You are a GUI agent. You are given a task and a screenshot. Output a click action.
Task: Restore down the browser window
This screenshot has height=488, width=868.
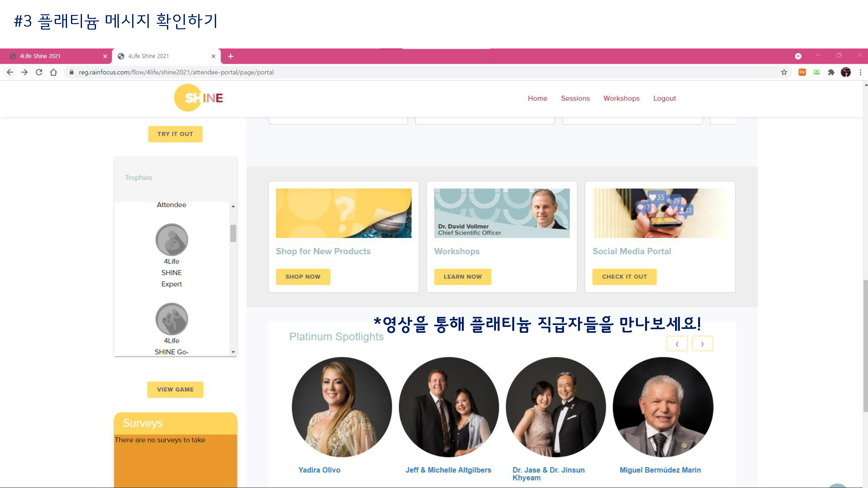click(839, 55)
